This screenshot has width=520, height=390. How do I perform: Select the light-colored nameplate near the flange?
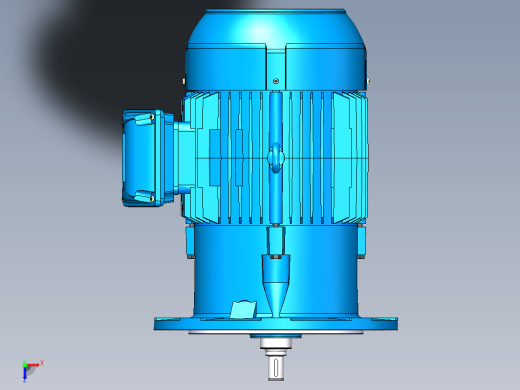coord(244,309)
